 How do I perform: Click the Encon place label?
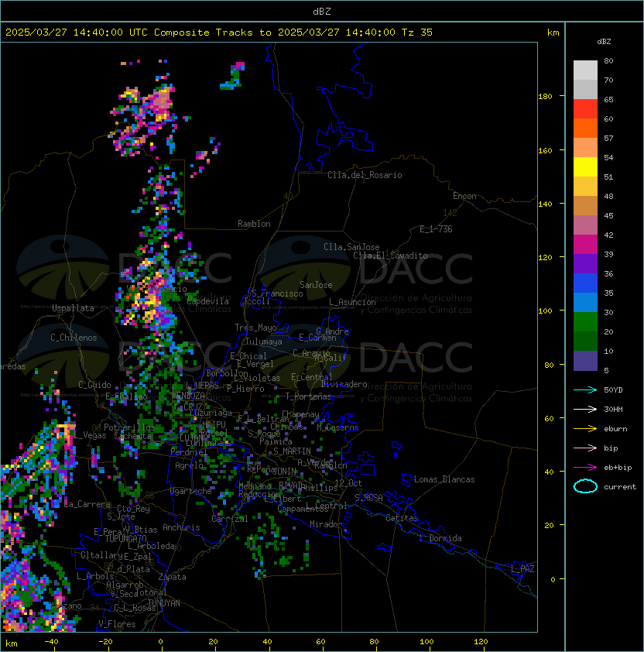pos(464,196)
